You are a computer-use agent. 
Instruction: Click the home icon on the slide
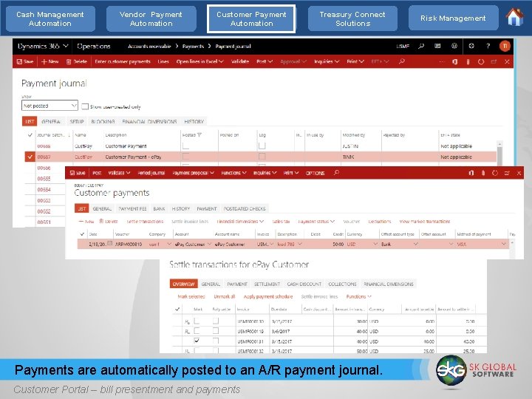click(x=515, y=17)
